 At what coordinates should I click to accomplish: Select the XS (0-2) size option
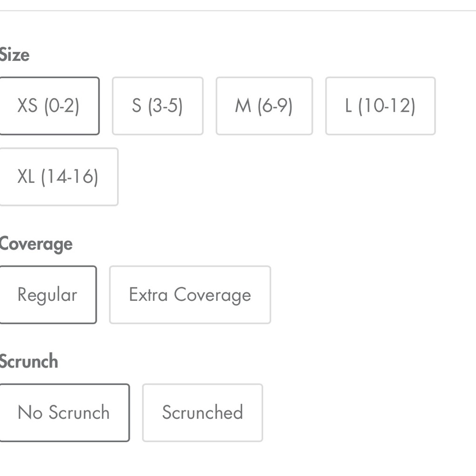point(49,106)
